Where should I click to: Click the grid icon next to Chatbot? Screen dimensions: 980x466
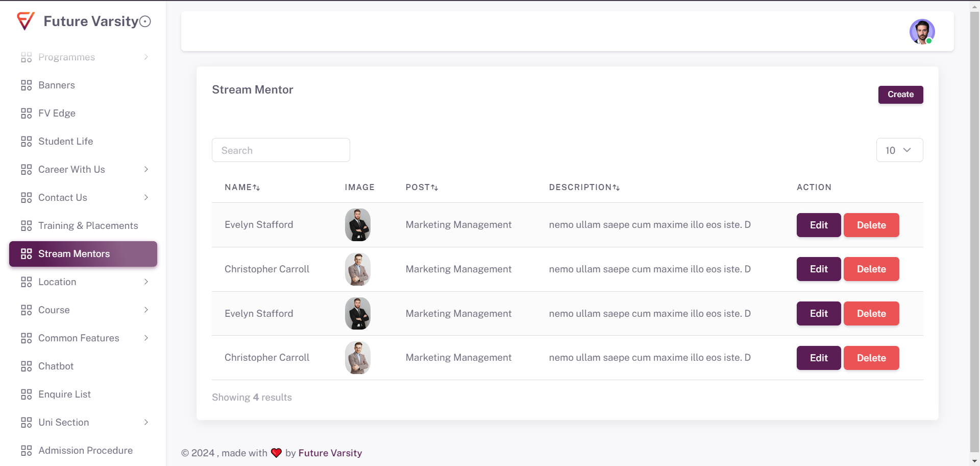[x=27, y=366]
